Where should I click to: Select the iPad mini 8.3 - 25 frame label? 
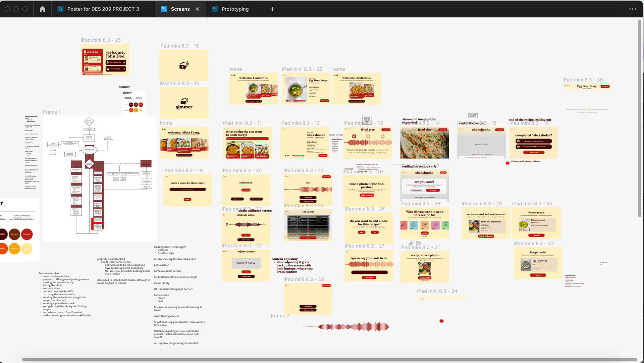click(101, 40)
